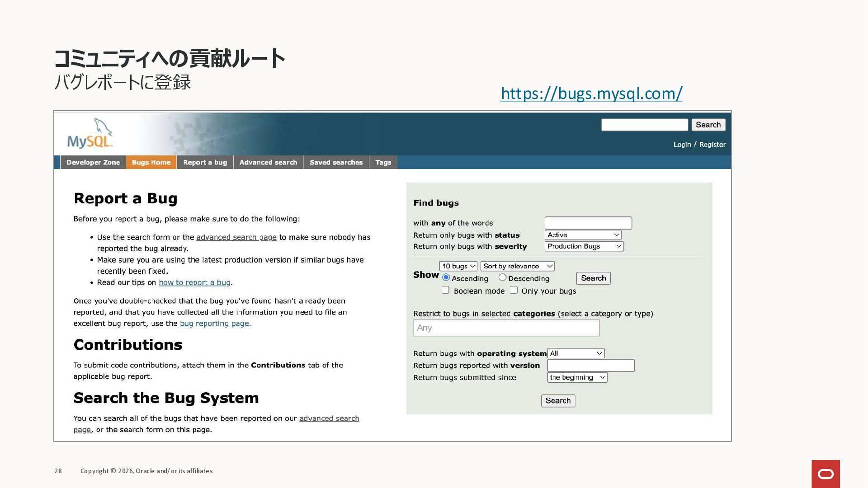Image resolution: width=868 pixels, height=488 pixels.
Task: Click the red Oracle logo icon
Action: [826, 474]
